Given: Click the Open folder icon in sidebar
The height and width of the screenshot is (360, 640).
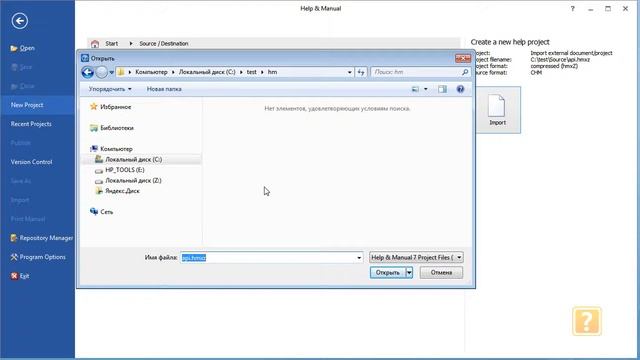Looking at the screenshot, I should (14, 48).
